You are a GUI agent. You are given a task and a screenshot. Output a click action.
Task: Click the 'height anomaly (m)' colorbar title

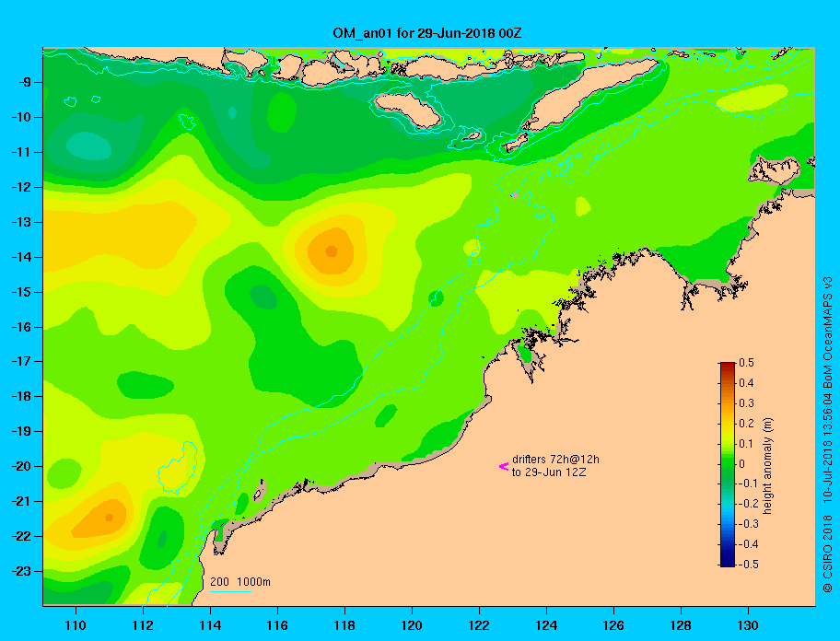coord(767,466)
